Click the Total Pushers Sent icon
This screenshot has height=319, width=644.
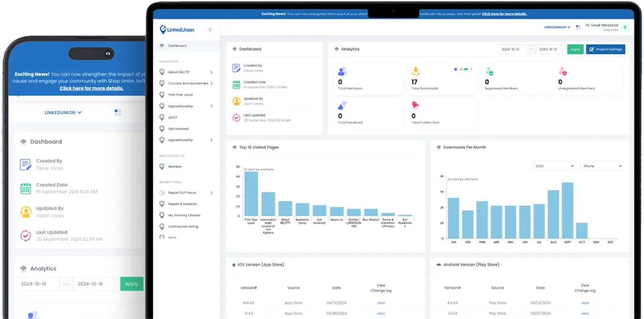pos(415,105)
